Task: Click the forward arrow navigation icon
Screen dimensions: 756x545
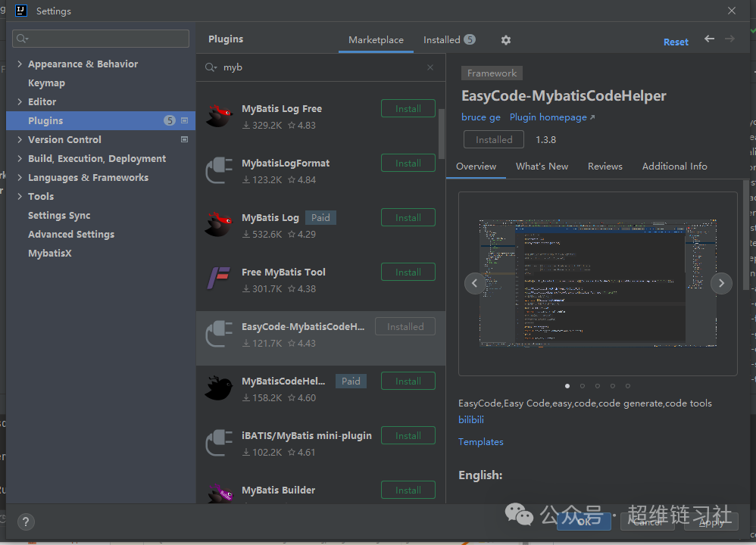Action: coord(729,39)
